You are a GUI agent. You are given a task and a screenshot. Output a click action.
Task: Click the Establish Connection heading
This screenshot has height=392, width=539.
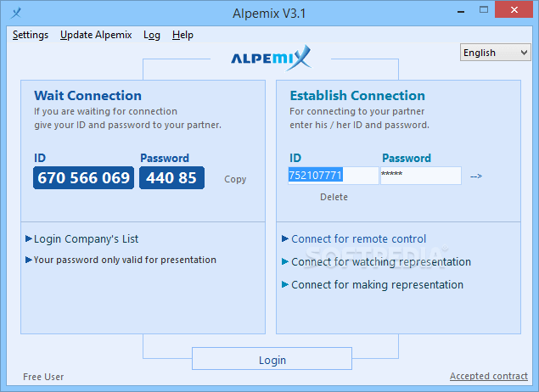coord(357,96)
